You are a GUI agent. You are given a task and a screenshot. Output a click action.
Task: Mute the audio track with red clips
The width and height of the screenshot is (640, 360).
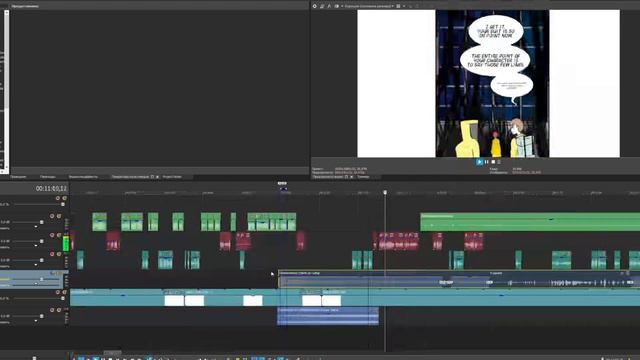click(x=52, y=235)
